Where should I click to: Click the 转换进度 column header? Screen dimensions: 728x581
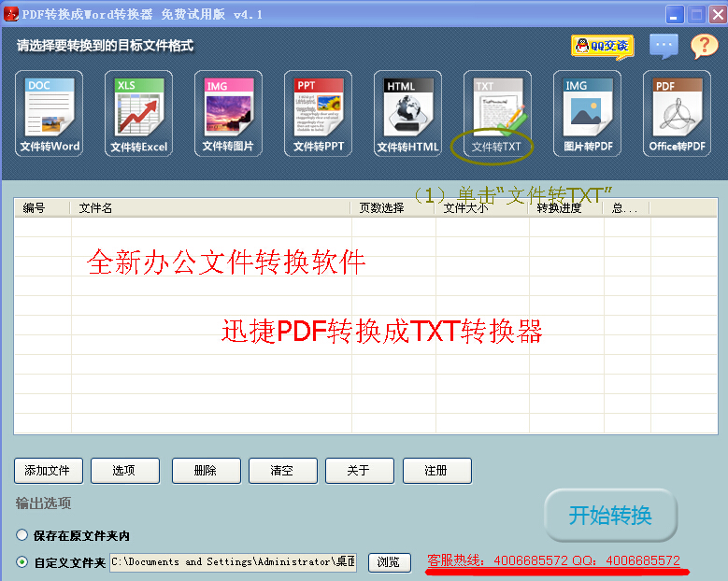point(566,208)
